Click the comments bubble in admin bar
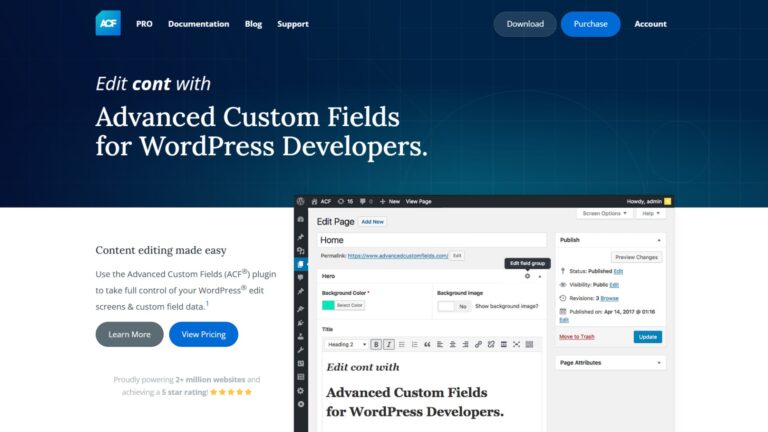The width and height of the screenshot is (768, 432). click(x=362, y=201)
